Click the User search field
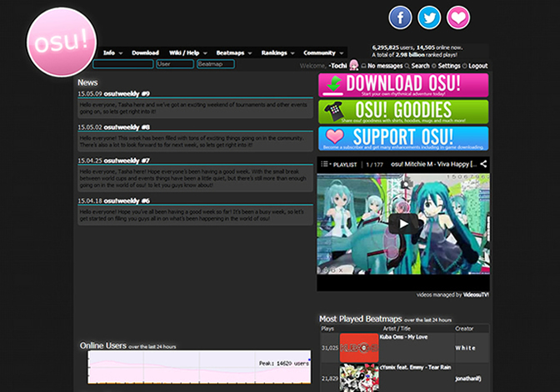 (175, 64)
